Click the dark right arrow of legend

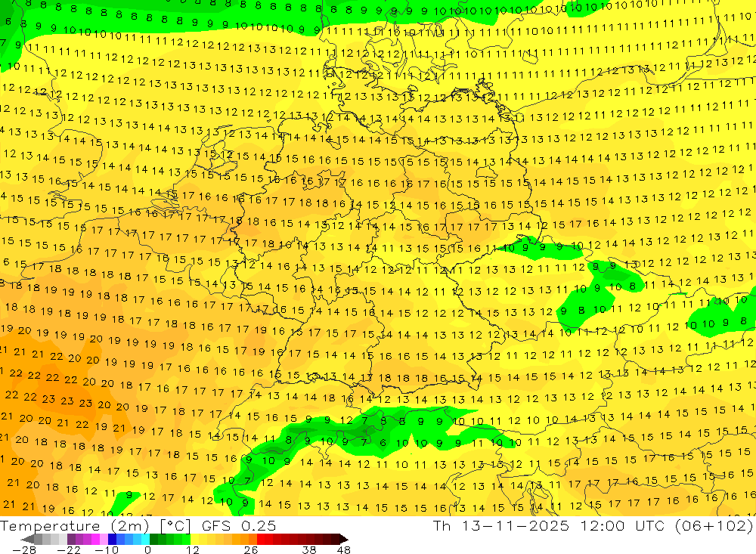point(342,539)
